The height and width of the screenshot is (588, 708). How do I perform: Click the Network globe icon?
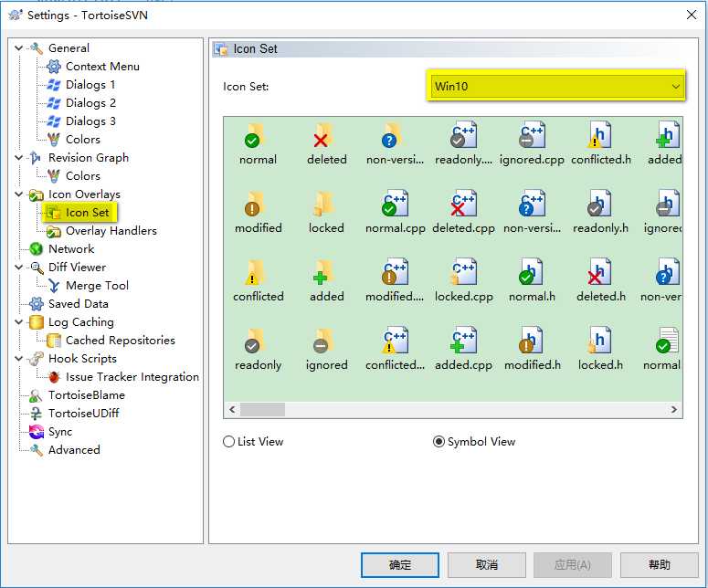pos(37,249)
